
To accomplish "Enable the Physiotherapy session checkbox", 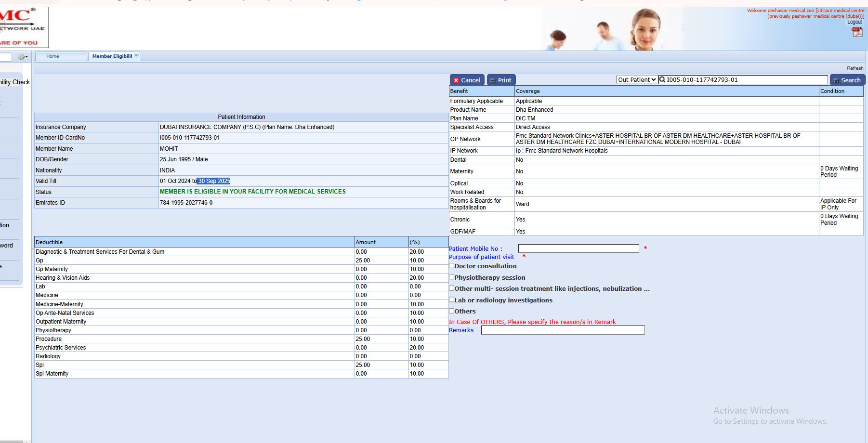I will point(452,277).
